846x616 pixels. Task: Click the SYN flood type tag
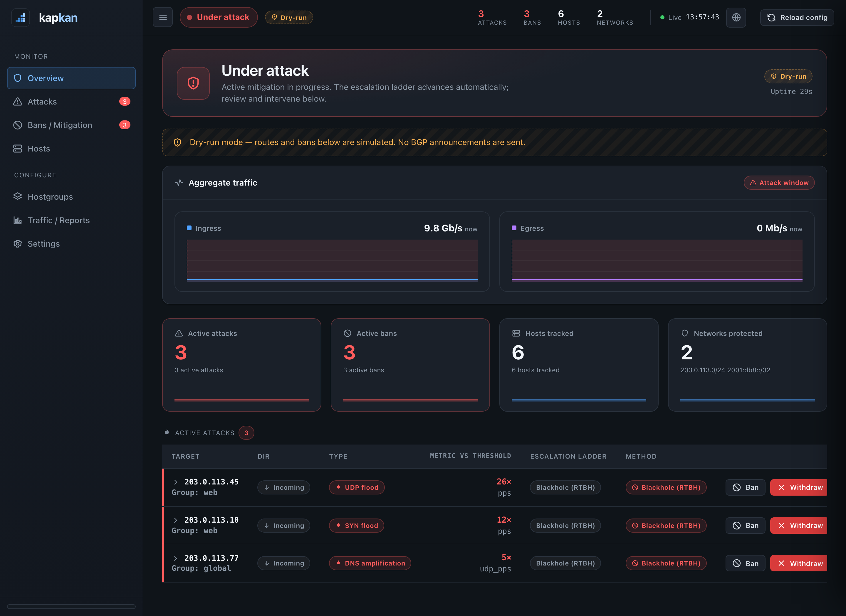click(x=357, y=525)
